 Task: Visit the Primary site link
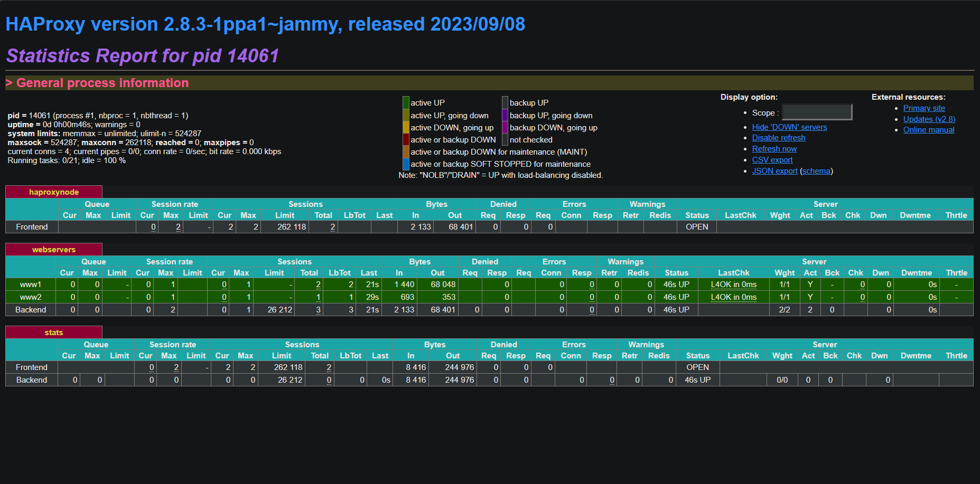(924, 108)
